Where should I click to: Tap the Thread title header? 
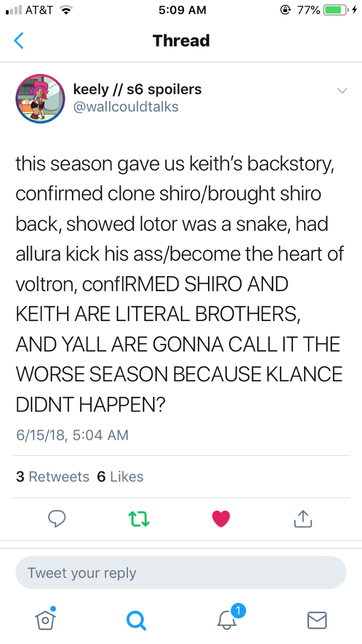click(x=181, y=41)
